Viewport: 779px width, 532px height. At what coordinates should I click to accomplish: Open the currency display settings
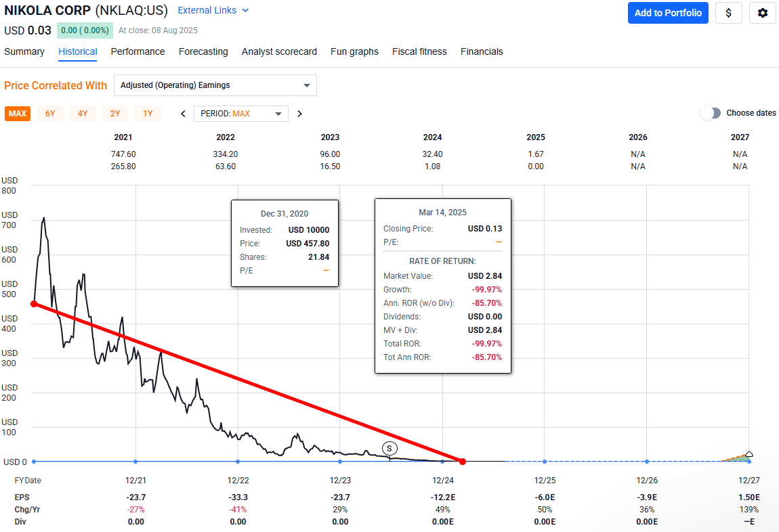[x=729, y=13]
